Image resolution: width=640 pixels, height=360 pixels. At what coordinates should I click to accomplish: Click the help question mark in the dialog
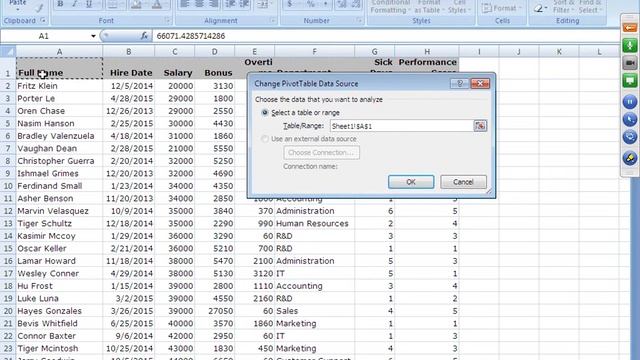pos(460,83)
